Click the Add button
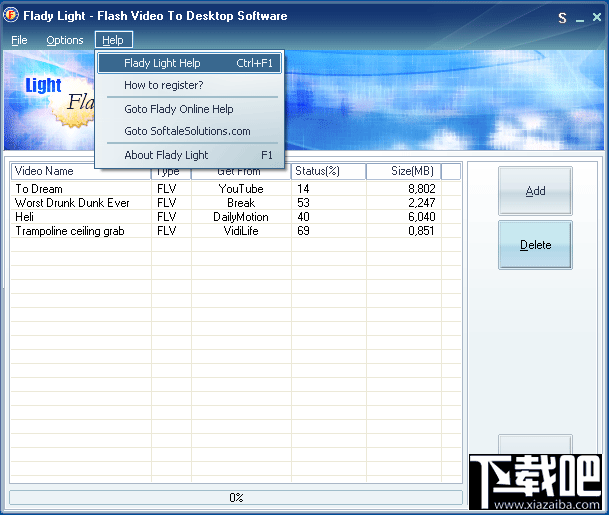Viewport: 609px width, 515px height. pyautogui.click(x=535, y=191)
